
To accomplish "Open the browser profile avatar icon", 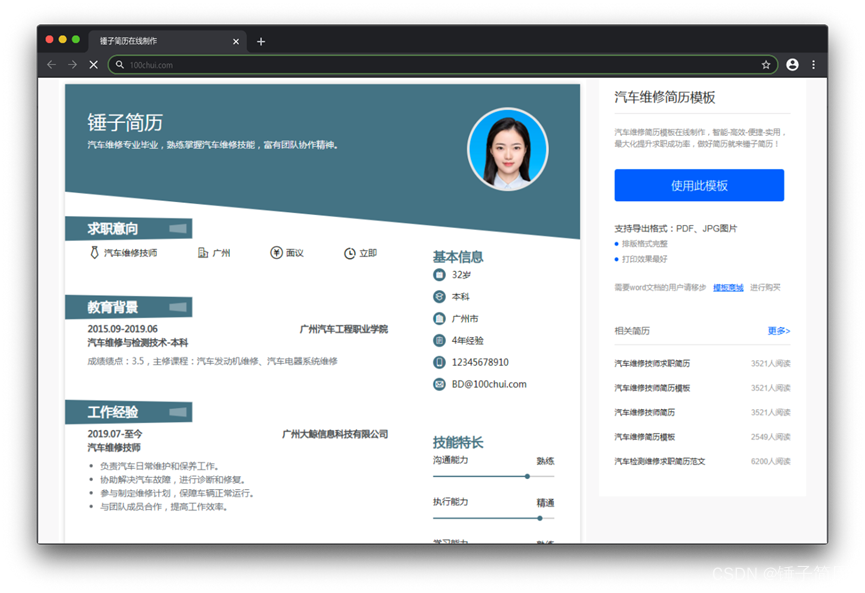I will click(792, 65).
